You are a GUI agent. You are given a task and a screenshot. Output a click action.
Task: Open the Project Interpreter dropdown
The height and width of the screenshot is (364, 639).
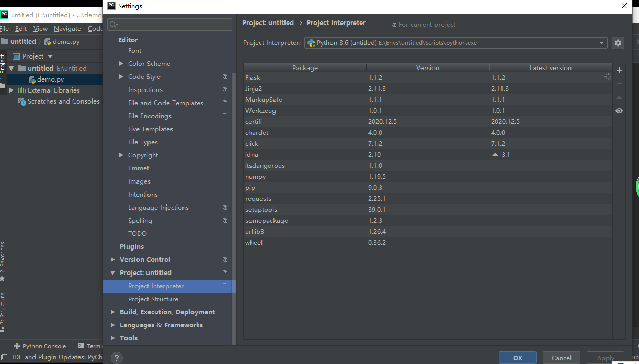tap(455, 43)
